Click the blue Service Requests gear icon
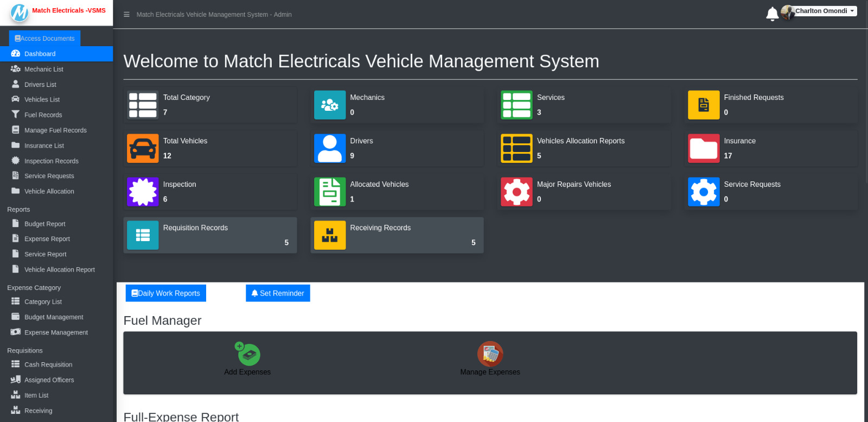This screenshot has width=868, height=422. 704,192
